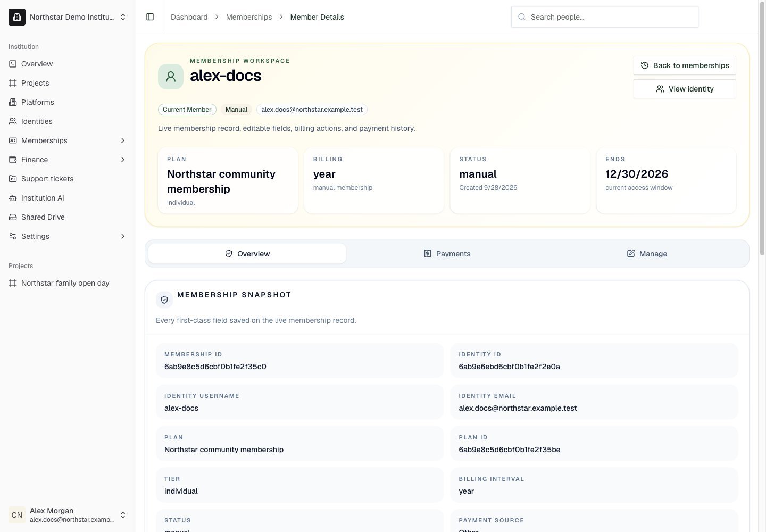766x532 pixels.
Task: Click the Institution AI bot icon
Action: tap(13, 198)
